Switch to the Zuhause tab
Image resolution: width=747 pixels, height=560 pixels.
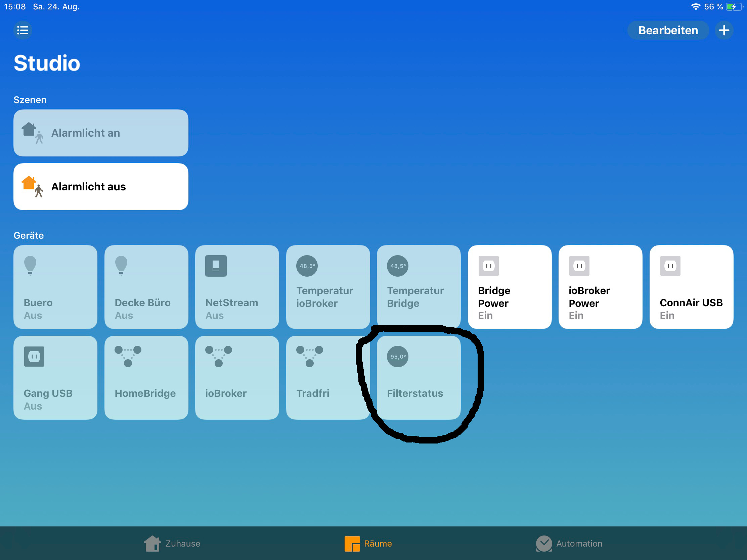172,544
